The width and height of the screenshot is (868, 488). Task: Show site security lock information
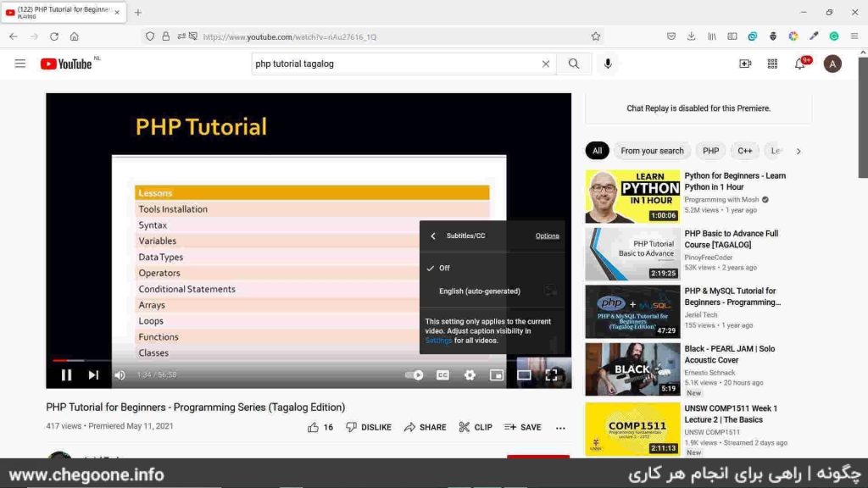[165, 36]
